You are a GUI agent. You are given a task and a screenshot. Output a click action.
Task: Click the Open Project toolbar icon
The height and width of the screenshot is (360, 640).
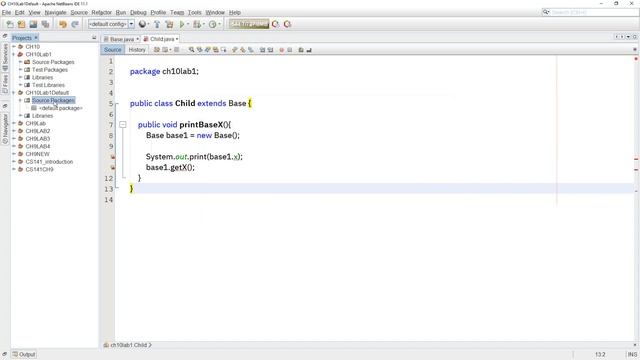pos(33,24)
